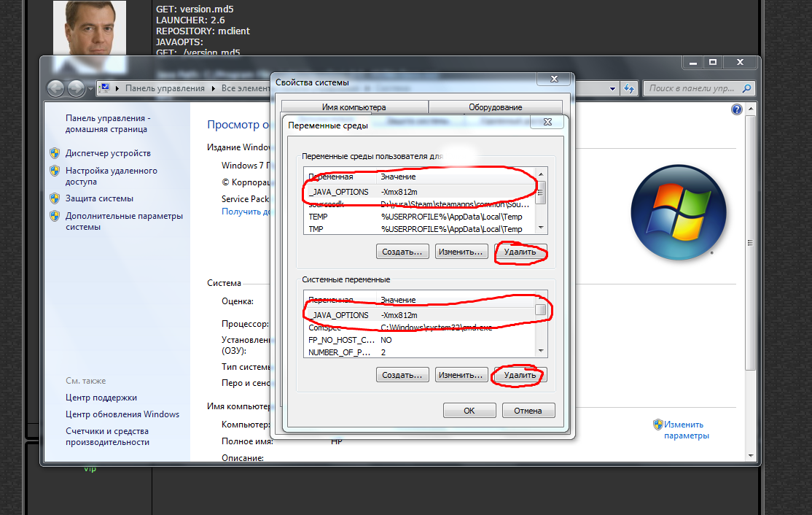Select NUMBER_OF_P... row in system variables

tap(419, 352)
